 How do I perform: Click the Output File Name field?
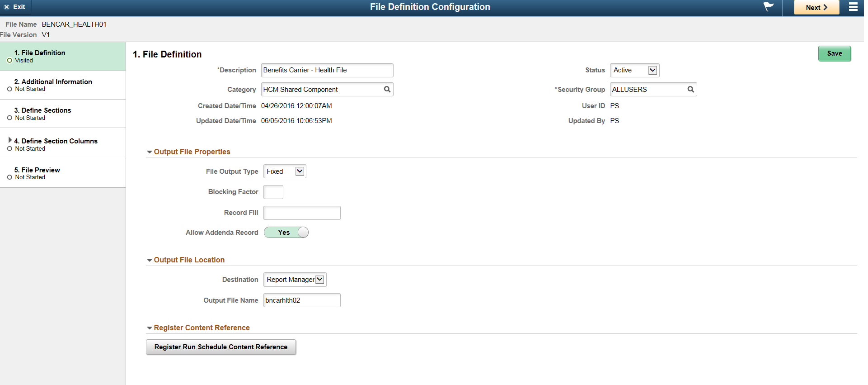pos(302,300)
